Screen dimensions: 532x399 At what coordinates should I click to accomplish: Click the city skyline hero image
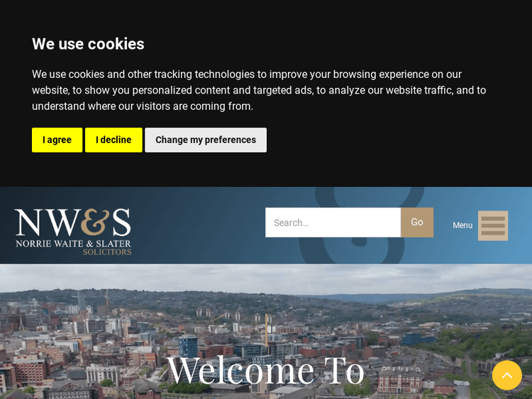(x=266, y=332)
